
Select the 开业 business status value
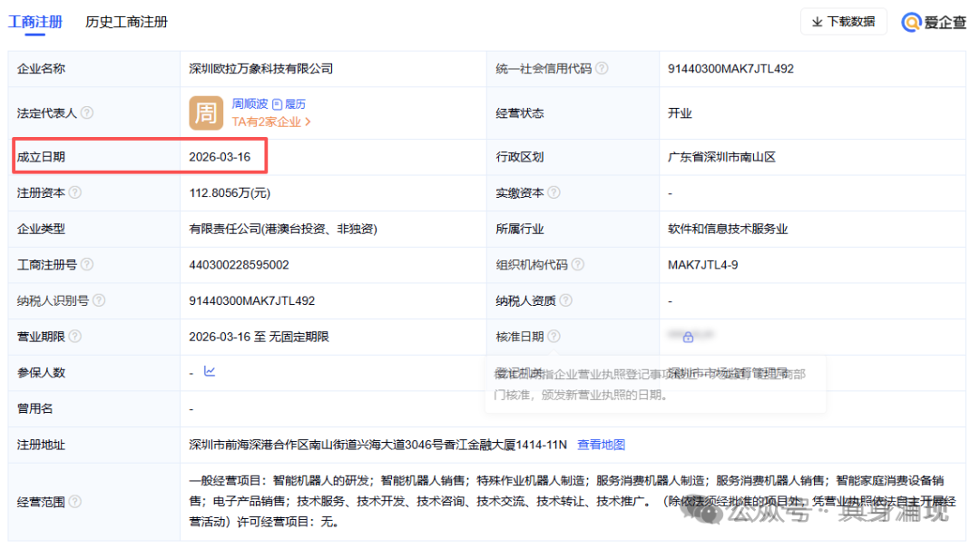click(x=680, y=113)
